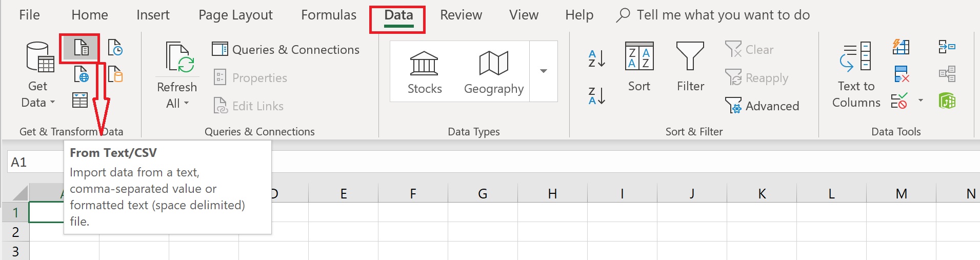Click the Advanced filter button
The height and width of the screenshot is (260, 980).
(762, 106)
